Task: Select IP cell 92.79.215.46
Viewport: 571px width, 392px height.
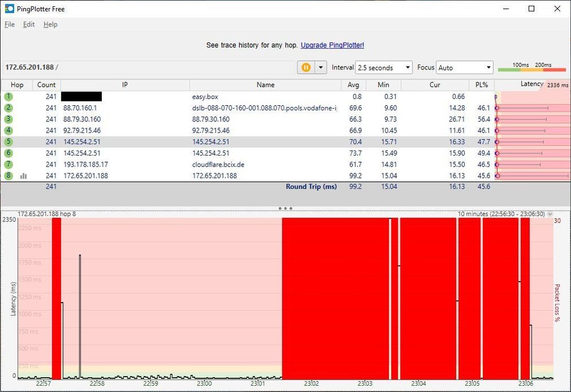Action: pyautogui.click(x=82, y=130)
